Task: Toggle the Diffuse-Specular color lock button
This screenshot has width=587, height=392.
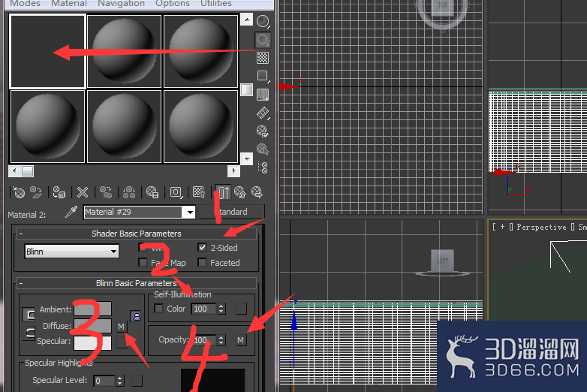Action: [x=29, y=333]
